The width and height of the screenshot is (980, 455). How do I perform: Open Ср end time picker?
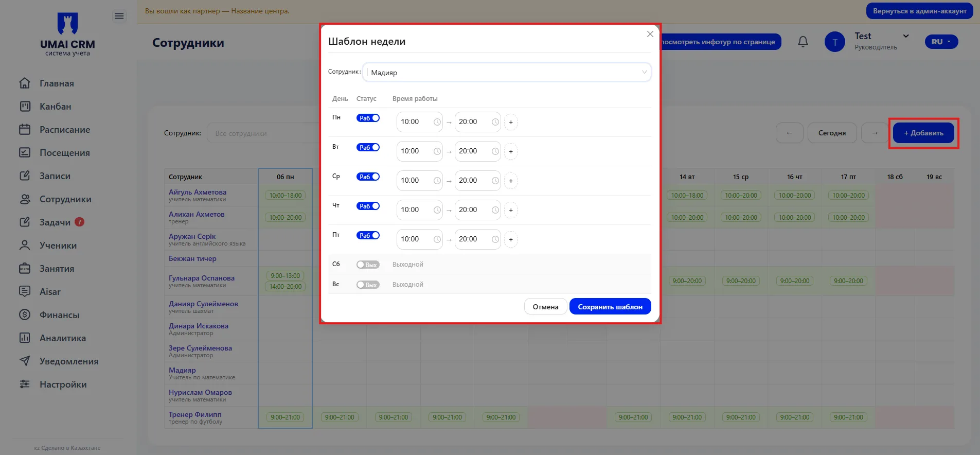[478, 181]
